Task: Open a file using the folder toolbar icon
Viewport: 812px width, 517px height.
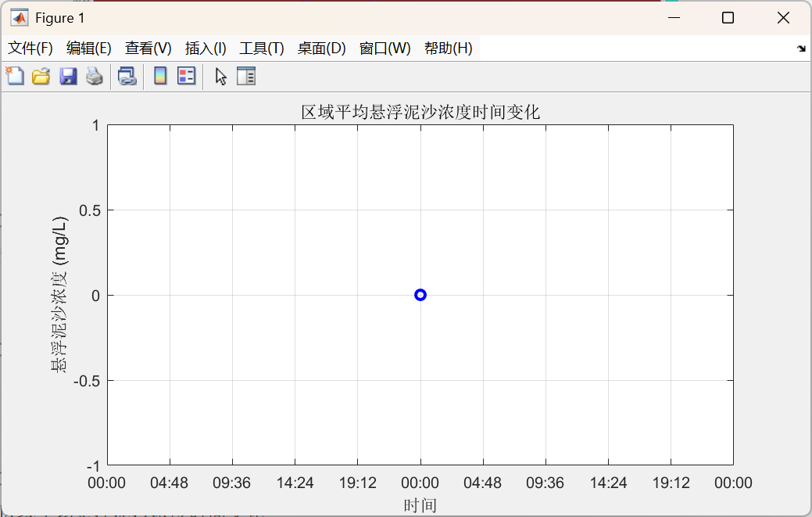Action: [41, 76]
